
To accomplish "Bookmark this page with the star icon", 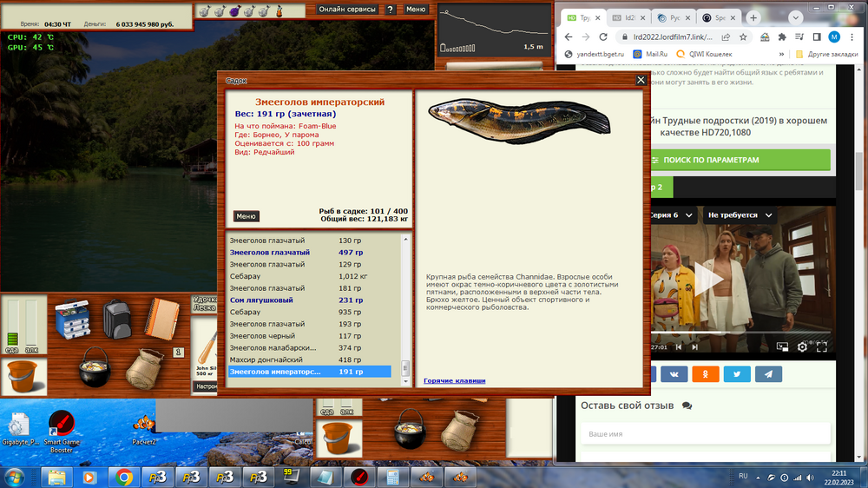I will 743,37.
